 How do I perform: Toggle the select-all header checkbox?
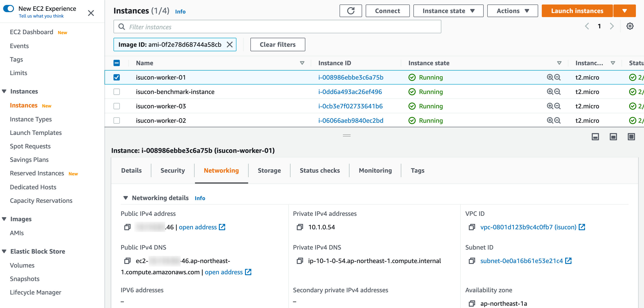(116, 63)
